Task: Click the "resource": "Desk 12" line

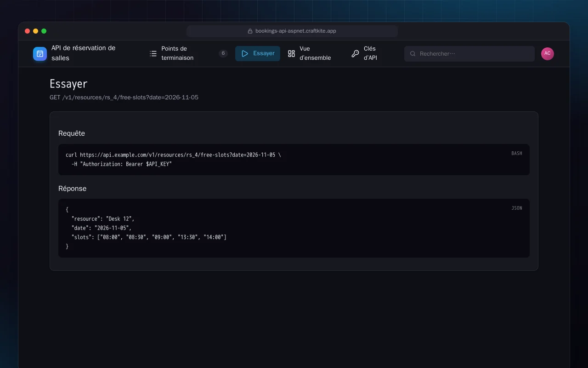Action: click(103, 219)
